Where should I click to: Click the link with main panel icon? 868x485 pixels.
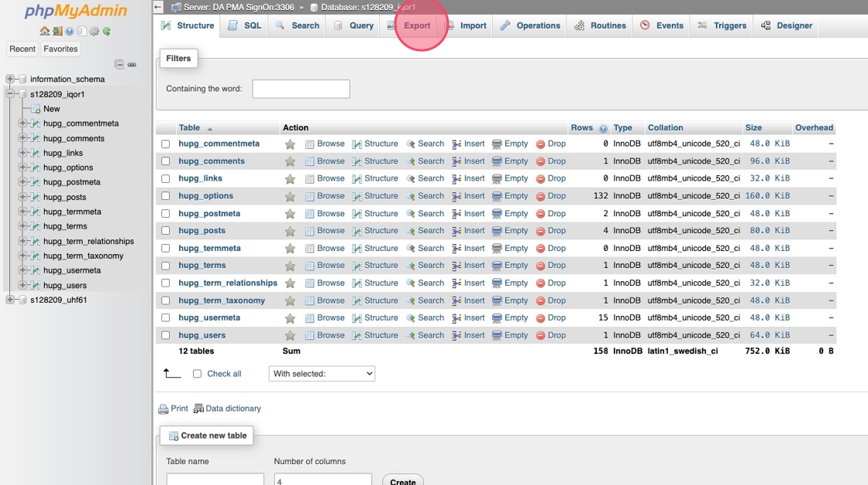(x=132, y=64)
